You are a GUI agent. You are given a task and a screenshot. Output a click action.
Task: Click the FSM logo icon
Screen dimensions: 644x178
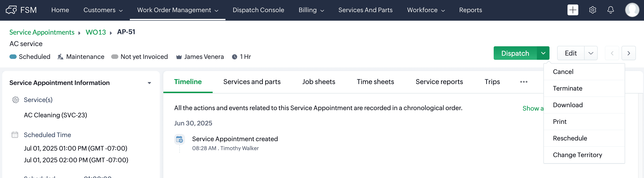coord(11,10)
